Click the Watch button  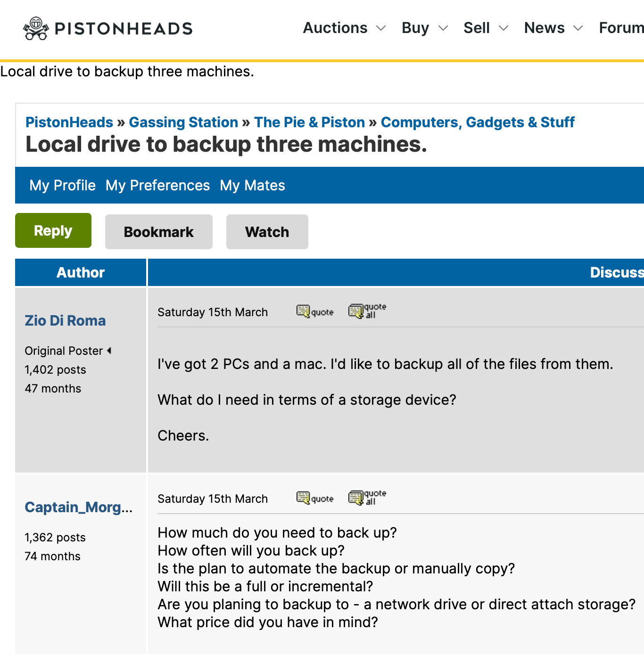[x=267, y=232]
